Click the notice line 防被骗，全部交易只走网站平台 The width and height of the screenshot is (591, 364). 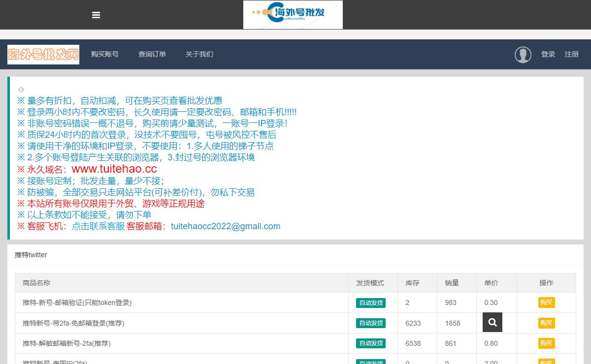(x=136, y=192)
